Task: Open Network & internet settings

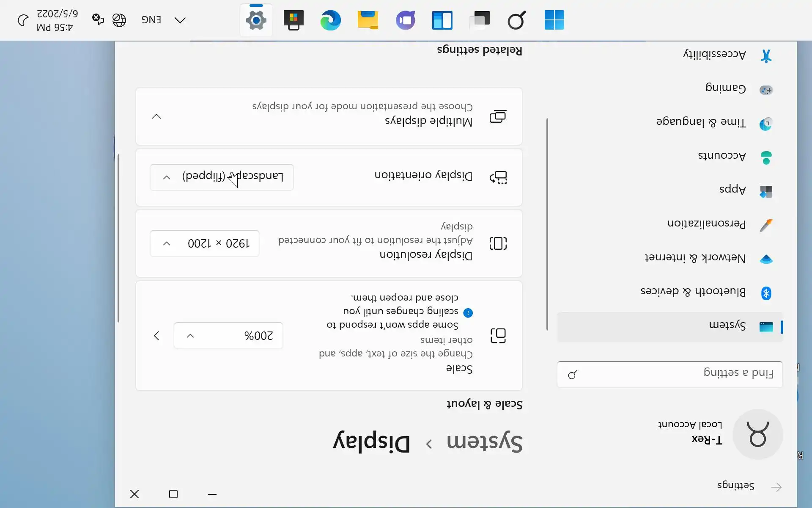Action: [x=696, y=258]
